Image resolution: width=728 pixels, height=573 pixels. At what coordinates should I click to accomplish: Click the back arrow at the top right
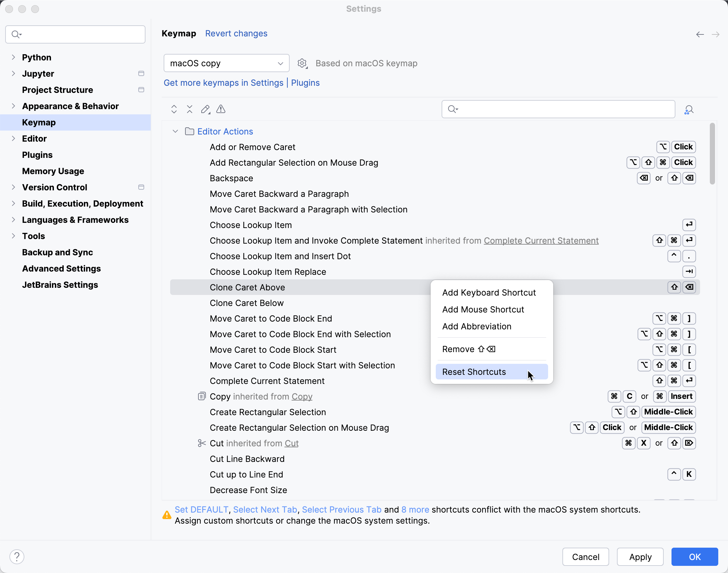700,34
